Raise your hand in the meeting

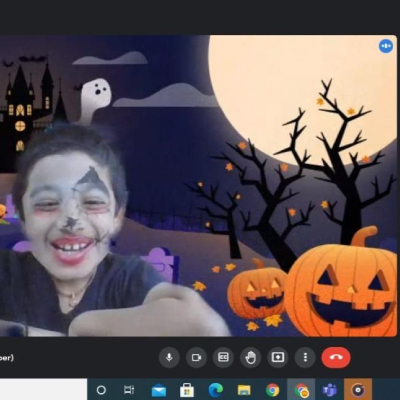(251, 358)
